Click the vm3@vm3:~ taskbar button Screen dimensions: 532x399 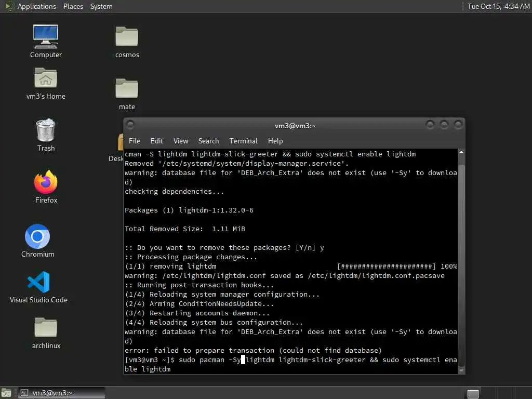pos(61,393)
